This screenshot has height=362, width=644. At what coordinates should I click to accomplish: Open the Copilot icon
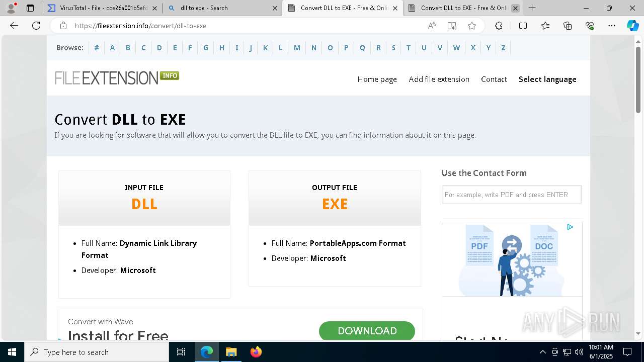coord(632,26)
